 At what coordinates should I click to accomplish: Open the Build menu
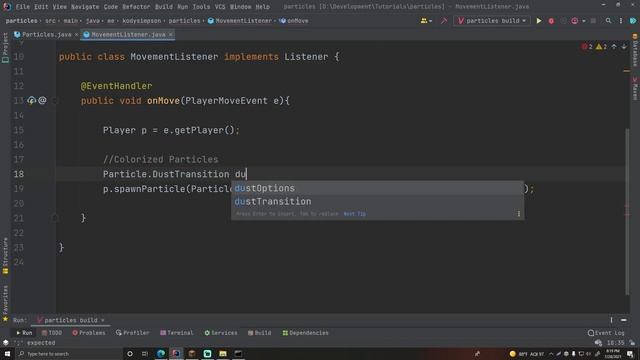(164, 7)
